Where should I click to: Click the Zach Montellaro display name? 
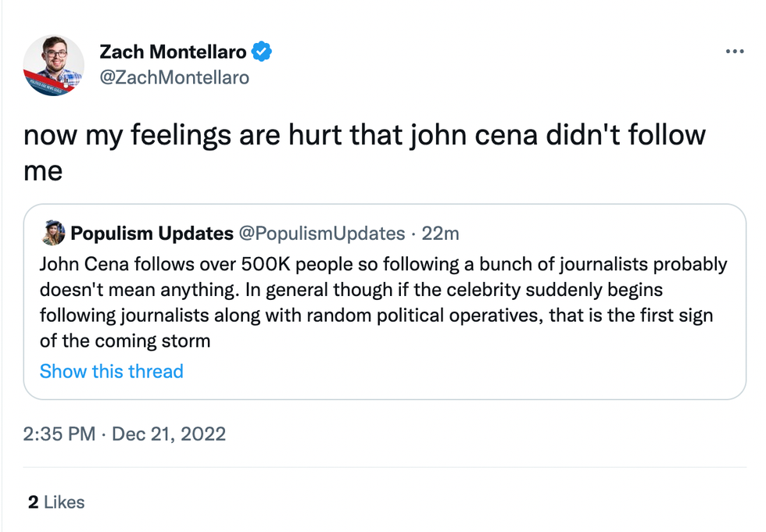point(173,52)
